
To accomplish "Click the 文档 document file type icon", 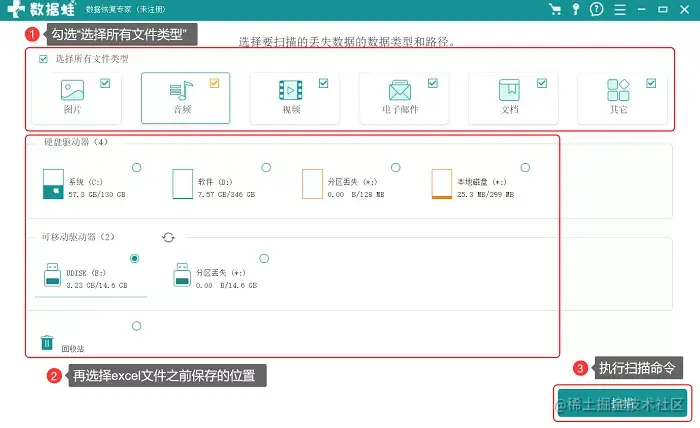I will pyautogui.click(x=509, y=90).
